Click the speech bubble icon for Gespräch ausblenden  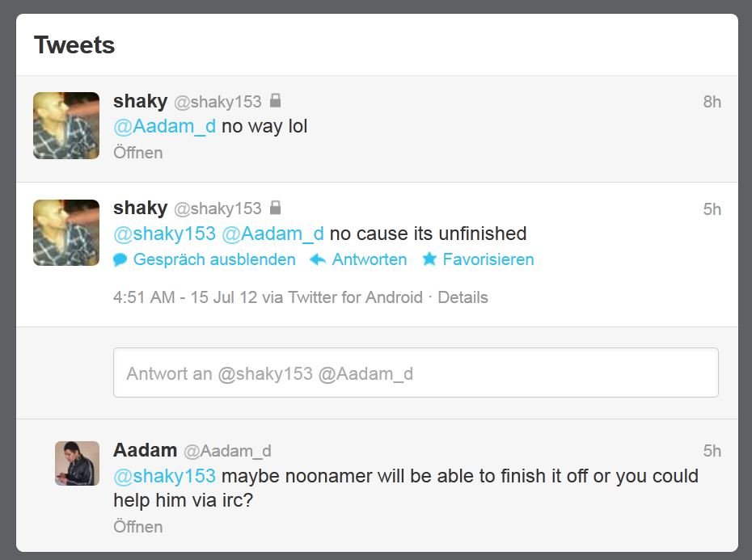coord(120,260)
